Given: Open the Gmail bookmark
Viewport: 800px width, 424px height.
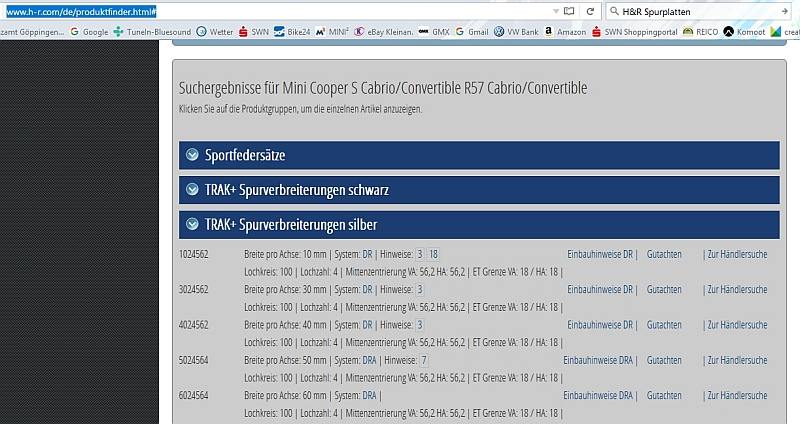Looking at the screenshot, I should (x=471, y=32).
